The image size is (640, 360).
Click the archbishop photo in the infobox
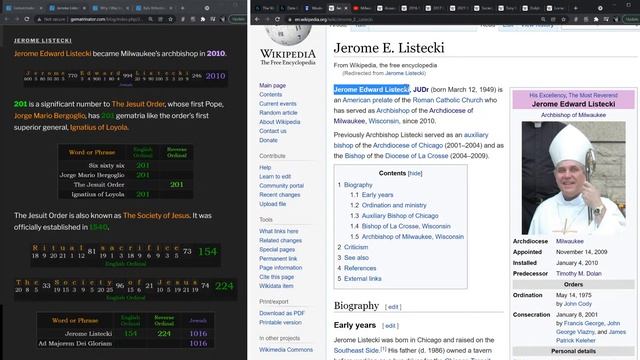573,178
